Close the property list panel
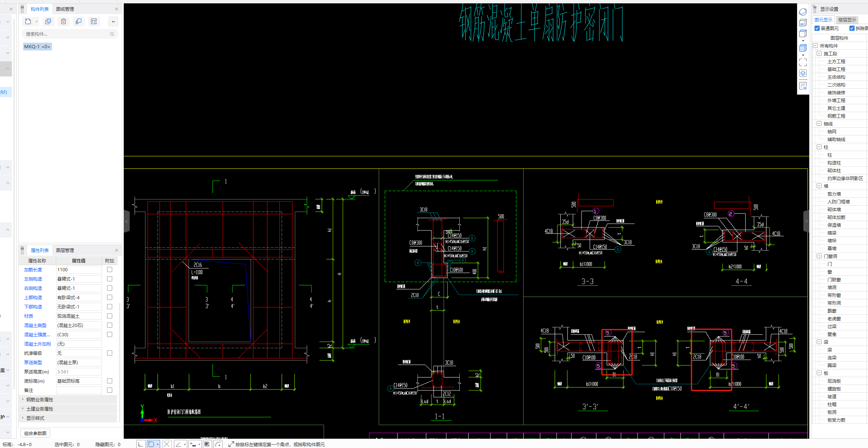The height and width of the screenshot is (448, 868). click(x=117, y=250)
